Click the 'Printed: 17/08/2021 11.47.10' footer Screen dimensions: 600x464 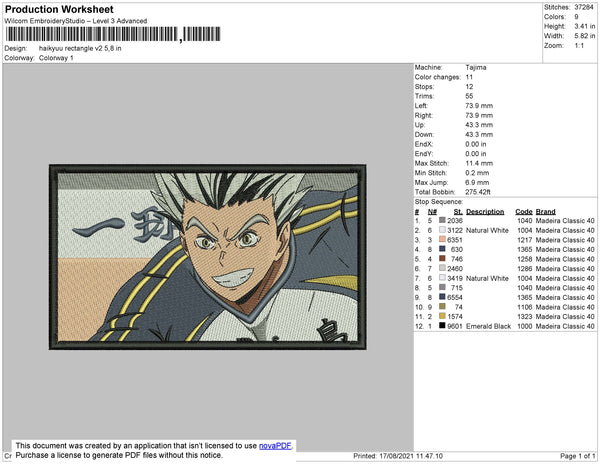point(398,456)
